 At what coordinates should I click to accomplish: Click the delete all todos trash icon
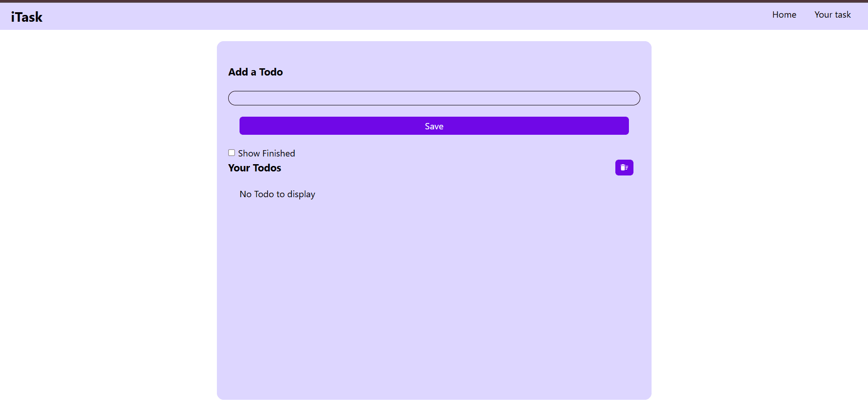click(x=624, y=167)
